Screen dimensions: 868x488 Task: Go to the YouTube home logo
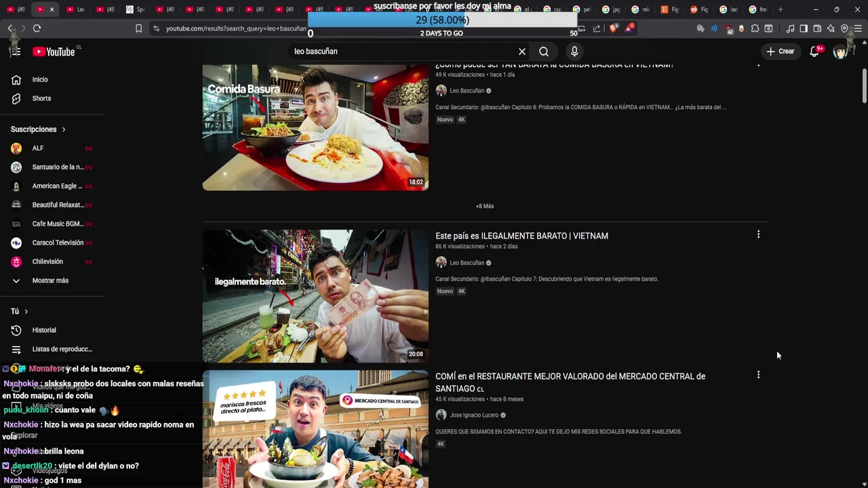click(54, 52)
